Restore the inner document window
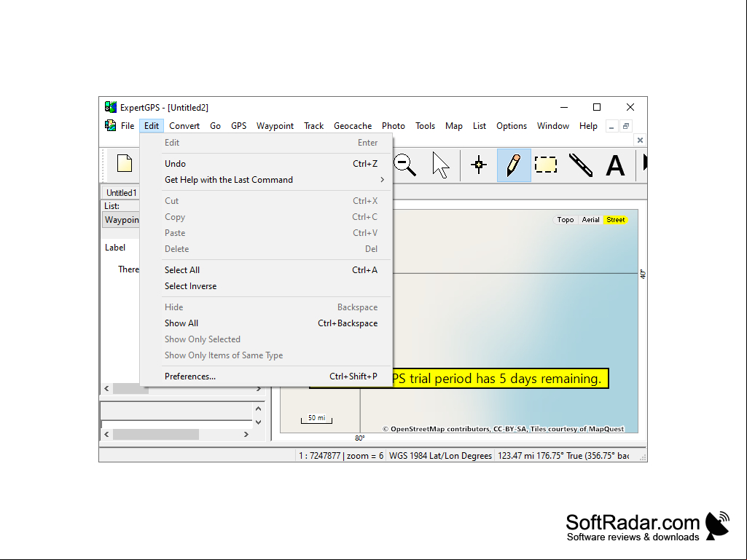The width and height of the screenshot is (747, 560). pos(625,126)
